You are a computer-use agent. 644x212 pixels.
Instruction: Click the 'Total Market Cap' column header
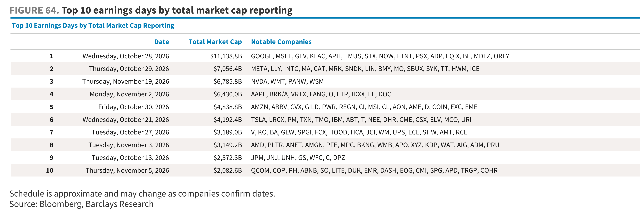pos(215,42)
